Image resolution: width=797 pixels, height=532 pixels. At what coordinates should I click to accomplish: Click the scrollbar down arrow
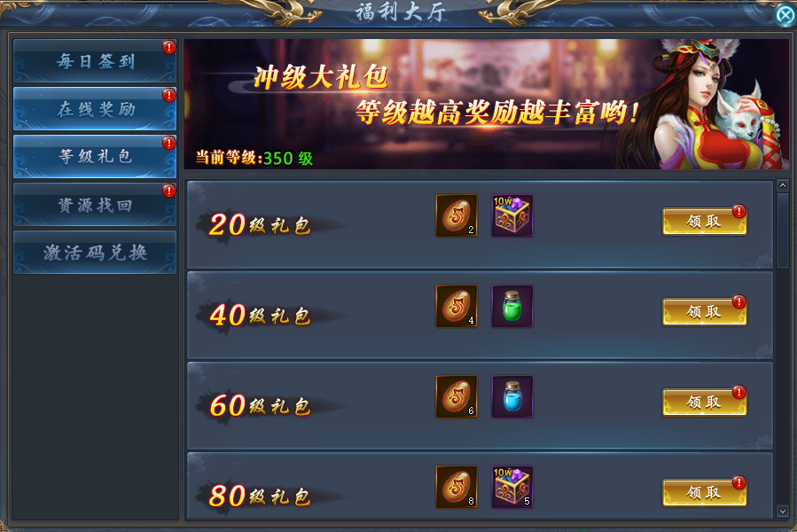pyautogui.click(x=783, y=511)
